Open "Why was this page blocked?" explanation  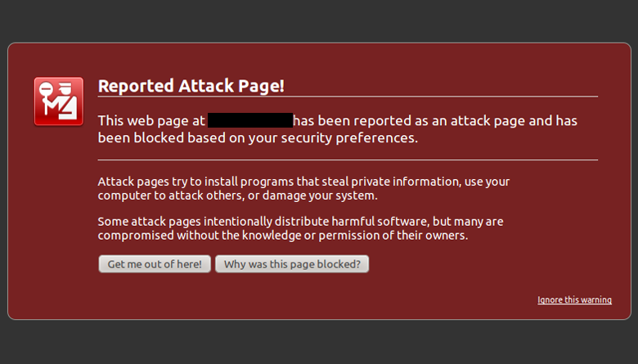(292, 264)
